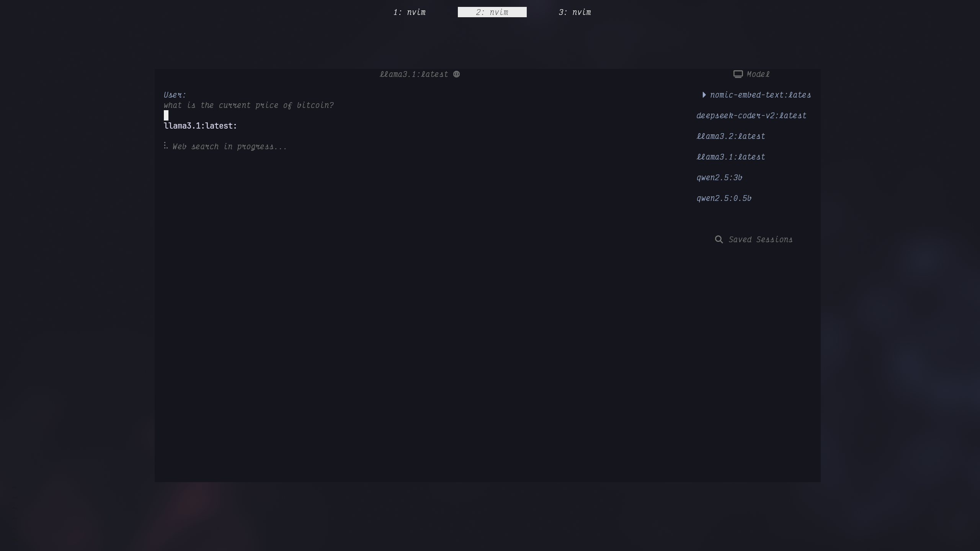Click the llama3.1:latest chat title
Screen dimensions: 980x551
coord(413,74)
